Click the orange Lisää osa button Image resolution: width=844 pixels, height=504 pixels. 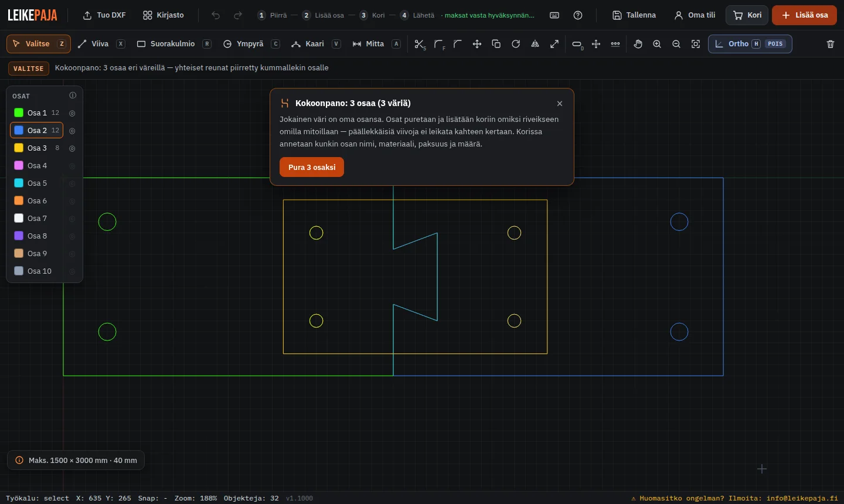pyautogui.click(x=804, y=15)
